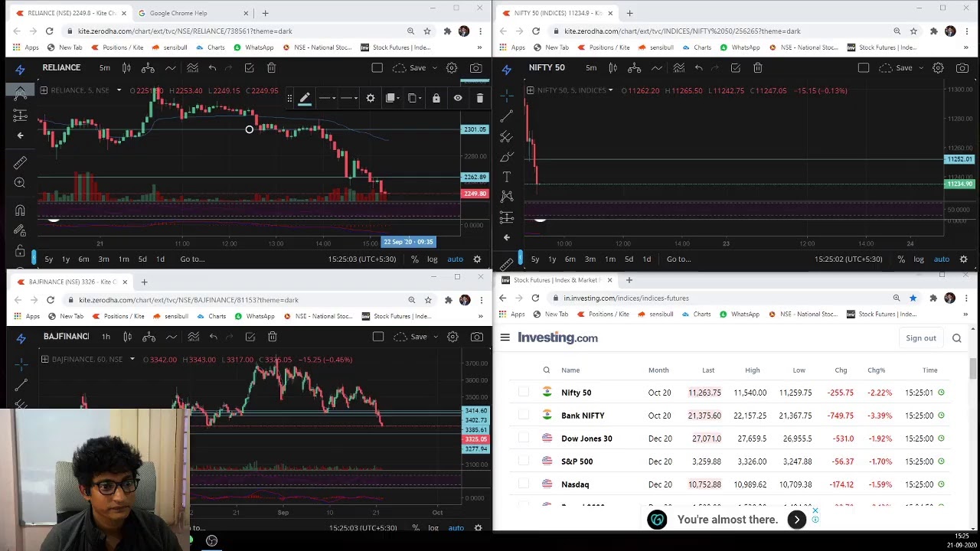This screenshot has width=980, height=551.
Task: Expand Save dropdown arrow in RELIANCE toolbar
Action: coord(435,68)
